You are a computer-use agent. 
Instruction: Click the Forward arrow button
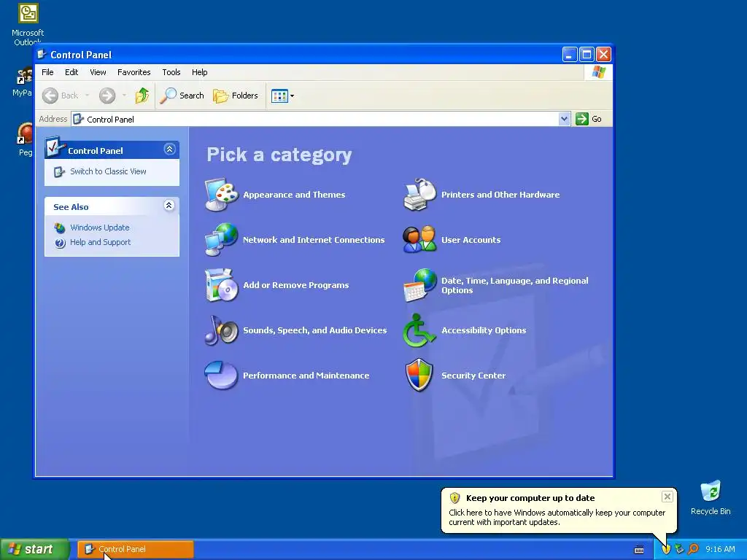[x=107, y=96]
